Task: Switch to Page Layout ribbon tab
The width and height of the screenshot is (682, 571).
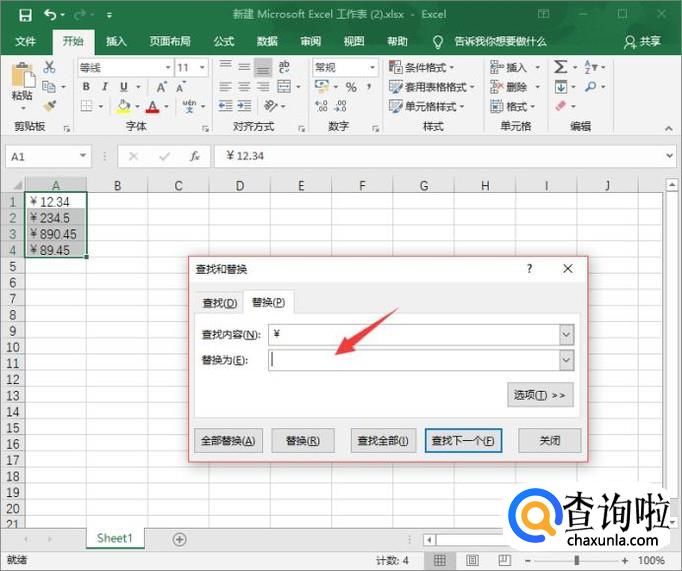Action: [170, 41]
